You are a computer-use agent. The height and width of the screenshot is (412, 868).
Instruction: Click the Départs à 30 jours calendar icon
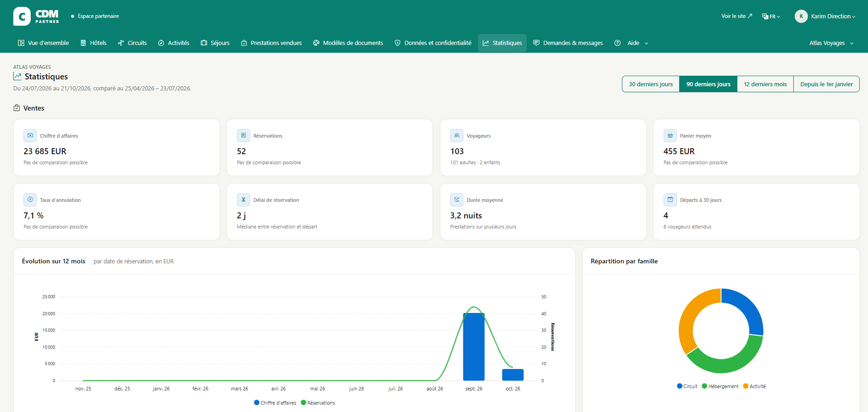670,200
